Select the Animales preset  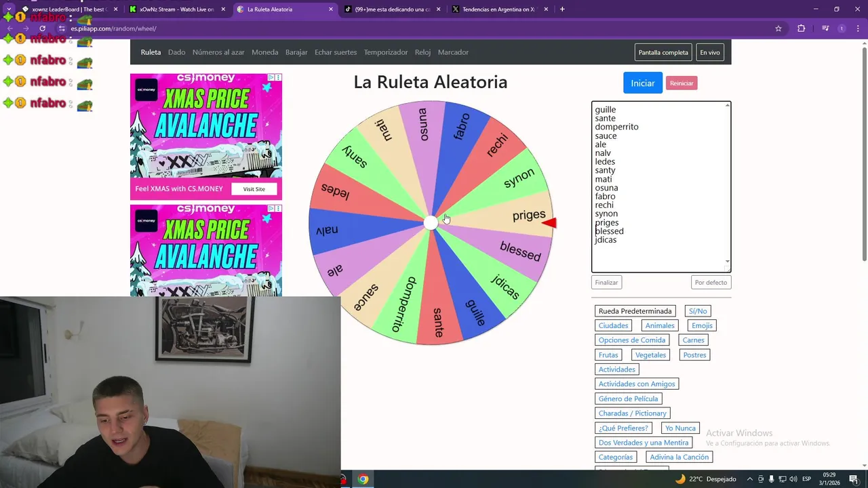(x=660, y=325)
